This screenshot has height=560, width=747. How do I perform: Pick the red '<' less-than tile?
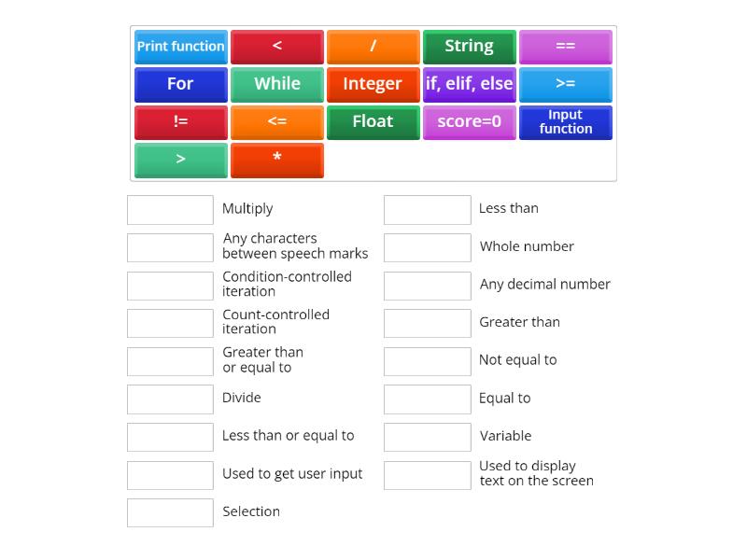277,47
